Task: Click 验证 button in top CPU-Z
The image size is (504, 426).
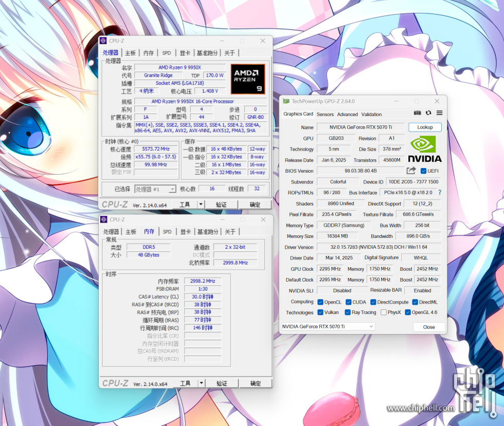Action: pos(222,205)
